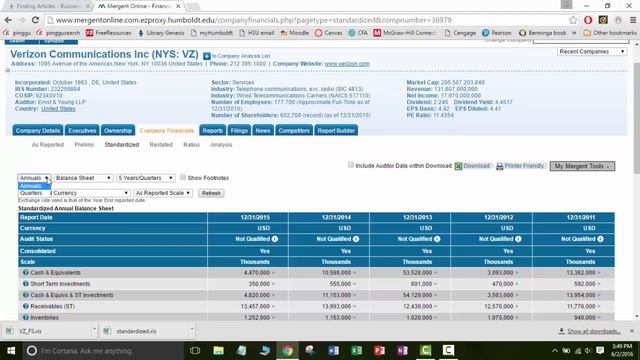Open help icon beside Short Term Investments

(25, 284)
